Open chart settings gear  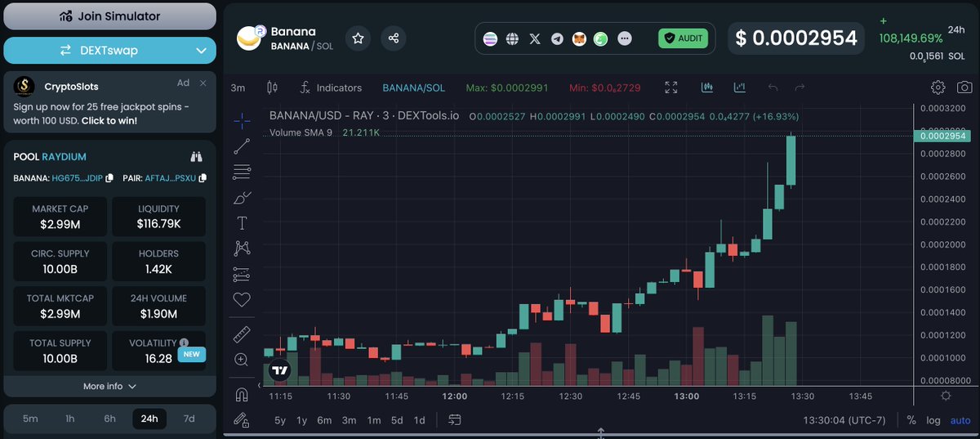click(x=938, y=87)
